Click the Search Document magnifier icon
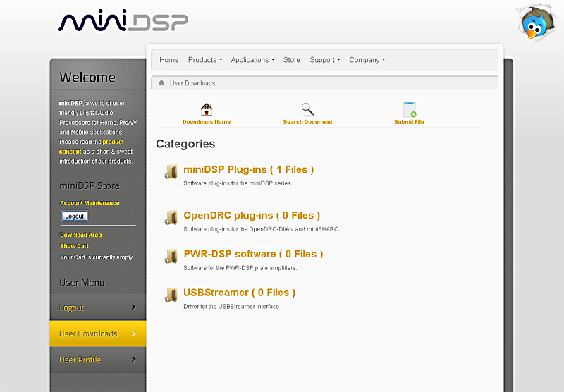564x392 pixels. point(307,109)
